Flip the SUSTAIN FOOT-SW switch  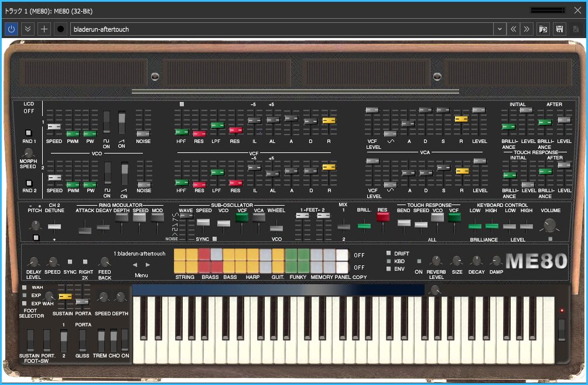click(30, 340)
